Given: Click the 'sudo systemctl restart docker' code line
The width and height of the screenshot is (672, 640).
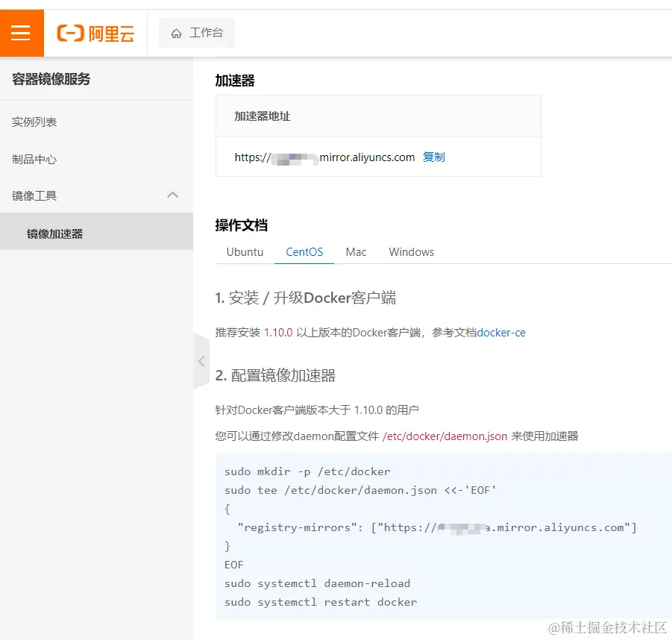Looking at the screenshot, I should (321, 602).
